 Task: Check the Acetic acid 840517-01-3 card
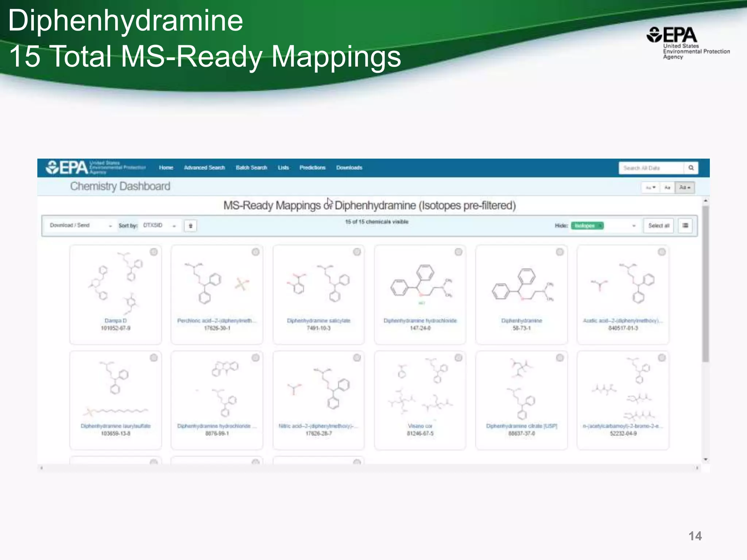click(x=662, y=252)
